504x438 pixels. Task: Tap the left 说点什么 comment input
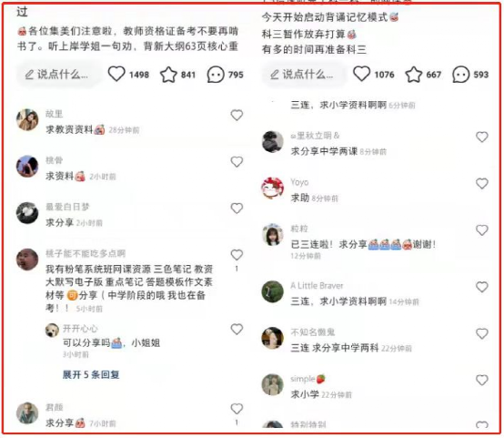59,75
